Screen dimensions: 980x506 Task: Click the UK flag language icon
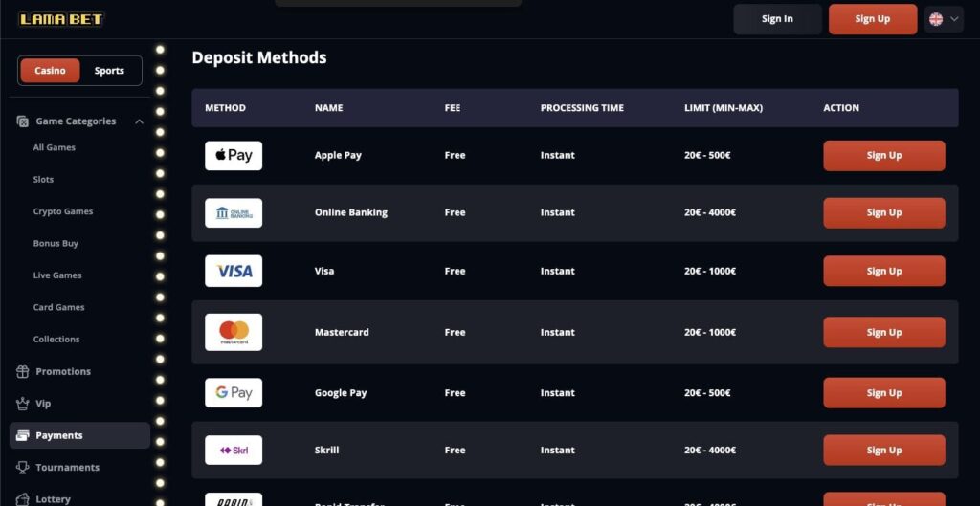click(936, 19)
